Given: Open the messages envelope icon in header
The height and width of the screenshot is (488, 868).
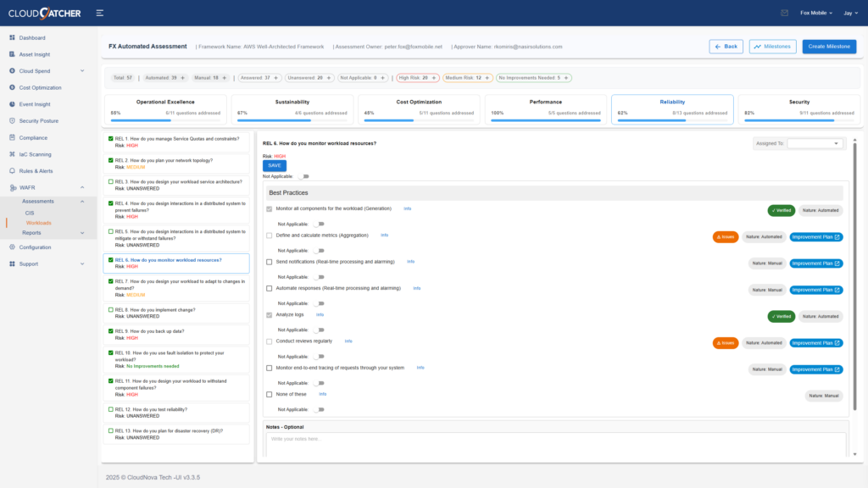Looking at the screenshot, I should tap(783, 13).
